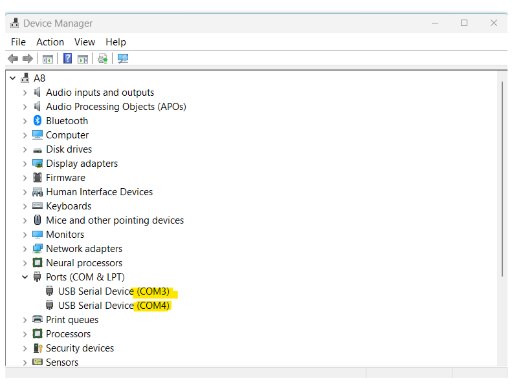Expand the Monitors category arrow
524x389 pixels.
(x=25, y=235)
